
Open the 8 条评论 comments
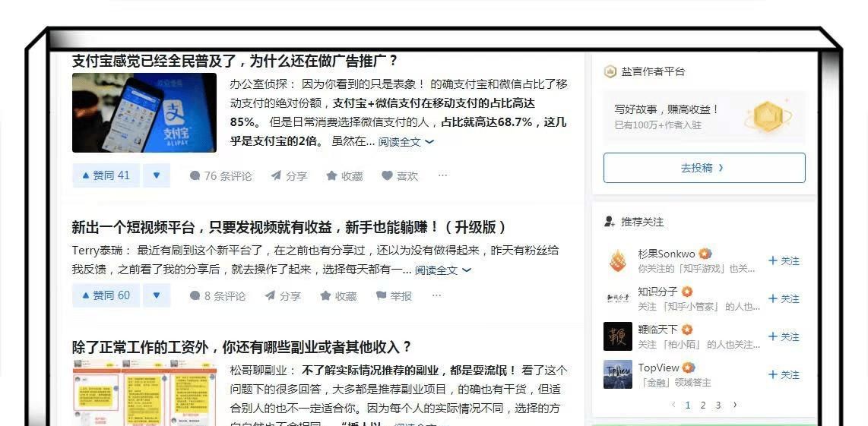tap(217, 296)
